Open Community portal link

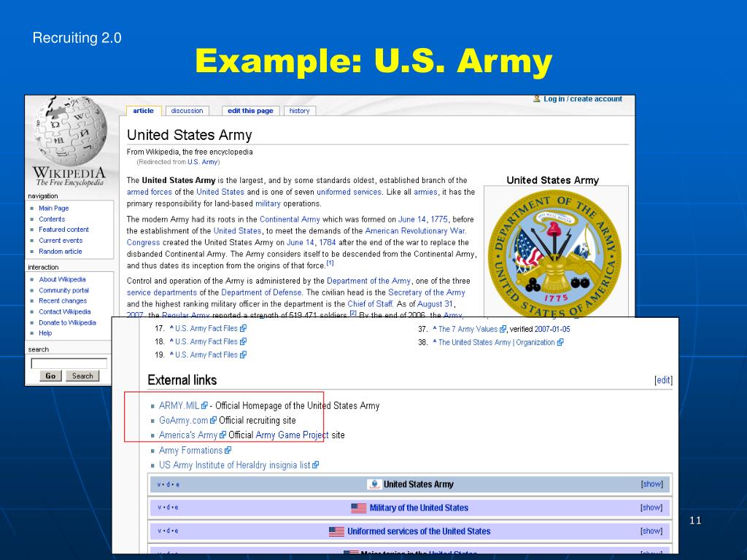[64, 290]
